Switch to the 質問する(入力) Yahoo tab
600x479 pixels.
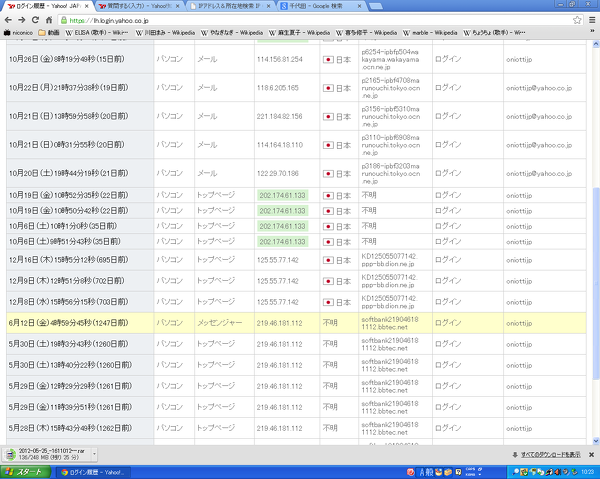click(x=139, y=6)
